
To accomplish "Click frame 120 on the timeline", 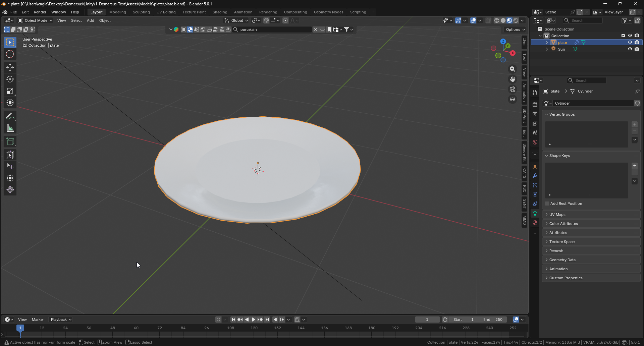I will (254, 328).
